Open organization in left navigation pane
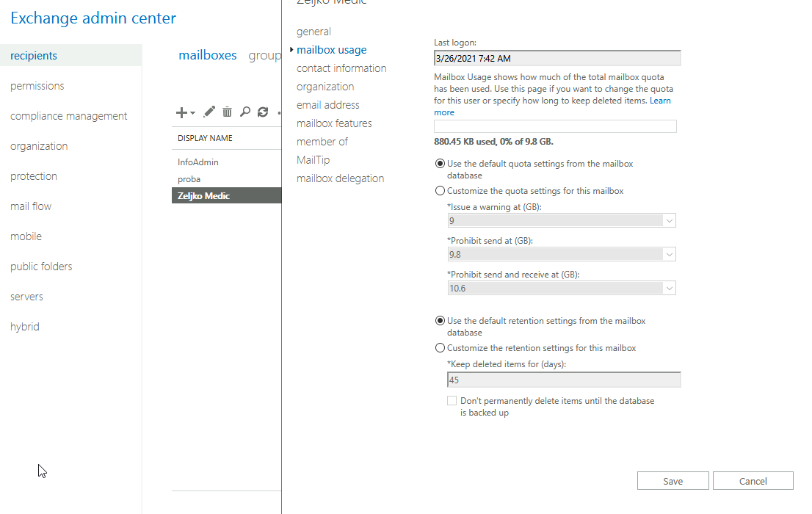Image resolution: width=812 pixels, height=514 pixels. click(x=39, y=145)
